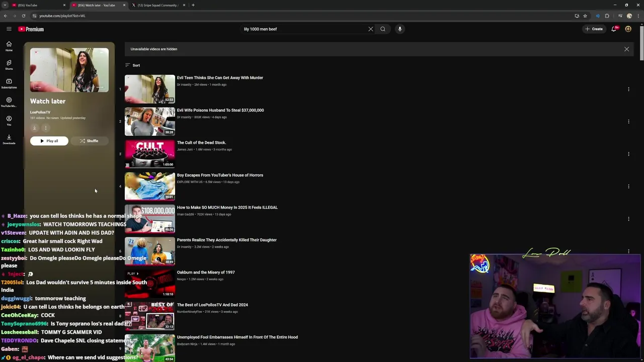Switch to the Snipe Squad Community tab
The width and height of the screenshot is (644, 362).
(x=157, y=5)
